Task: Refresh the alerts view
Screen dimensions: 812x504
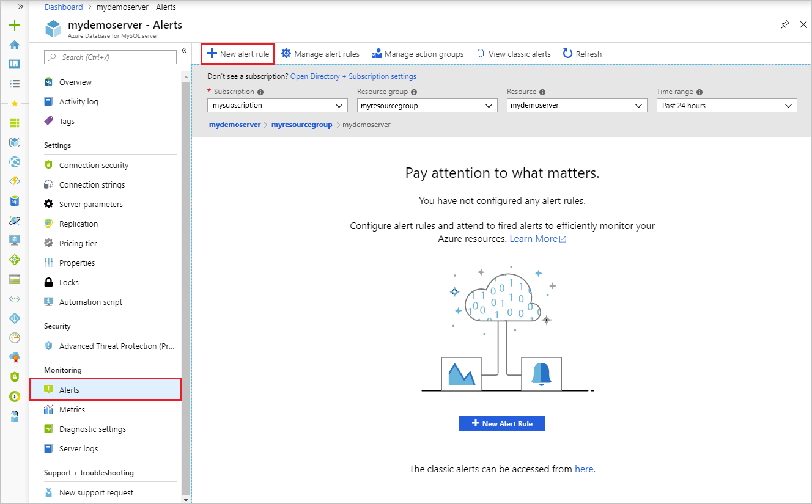Action: point(582,54)
